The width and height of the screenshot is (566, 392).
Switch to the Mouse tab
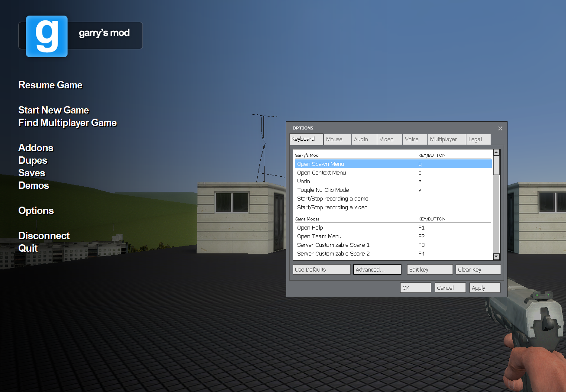click(338, 139)
